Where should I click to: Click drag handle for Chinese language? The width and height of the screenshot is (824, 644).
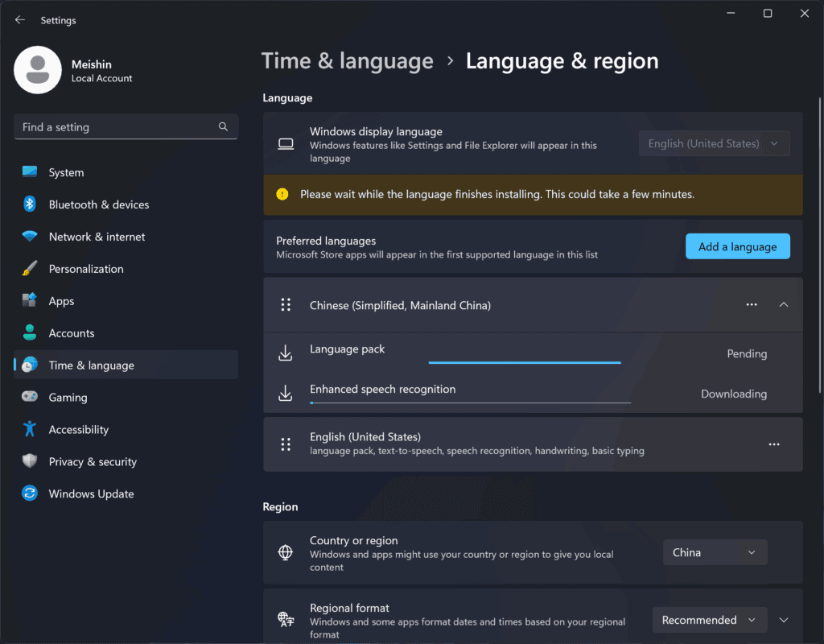point(285,305)
